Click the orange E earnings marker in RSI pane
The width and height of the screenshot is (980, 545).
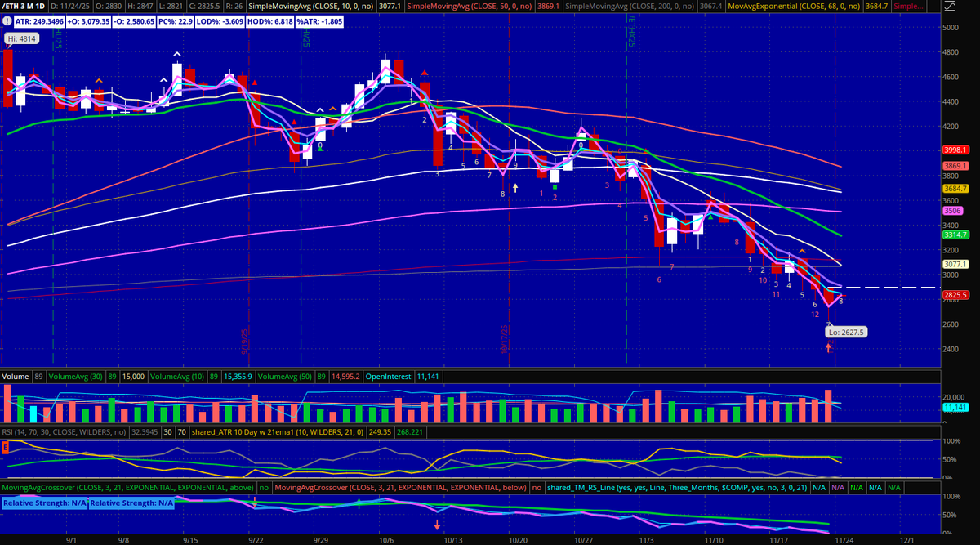(6, 447)
